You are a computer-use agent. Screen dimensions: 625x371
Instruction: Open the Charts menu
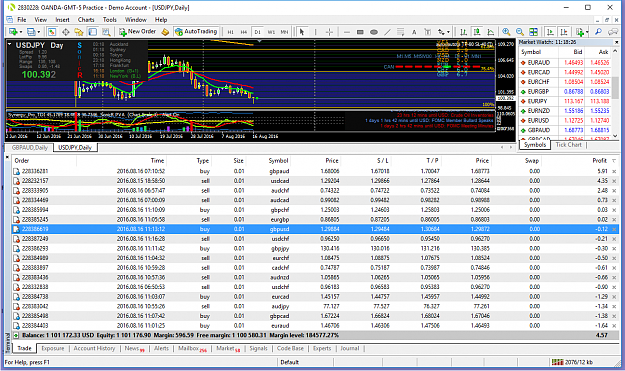click(x=86, y=20)
